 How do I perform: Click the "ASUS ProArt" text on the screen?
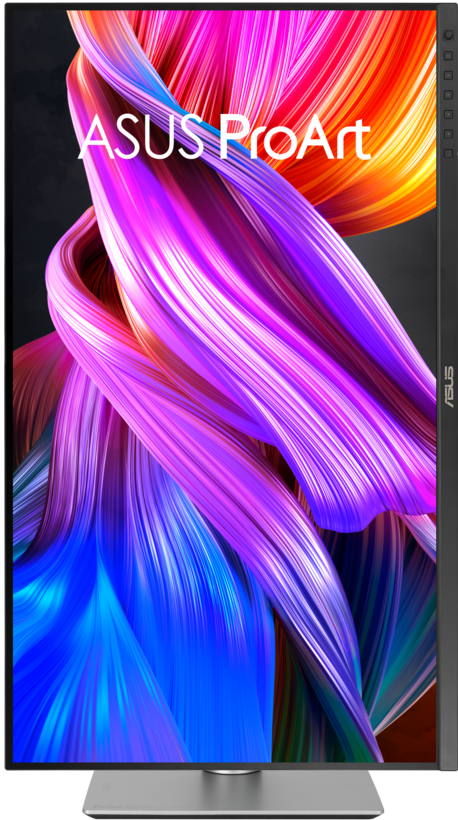(224, 136)
